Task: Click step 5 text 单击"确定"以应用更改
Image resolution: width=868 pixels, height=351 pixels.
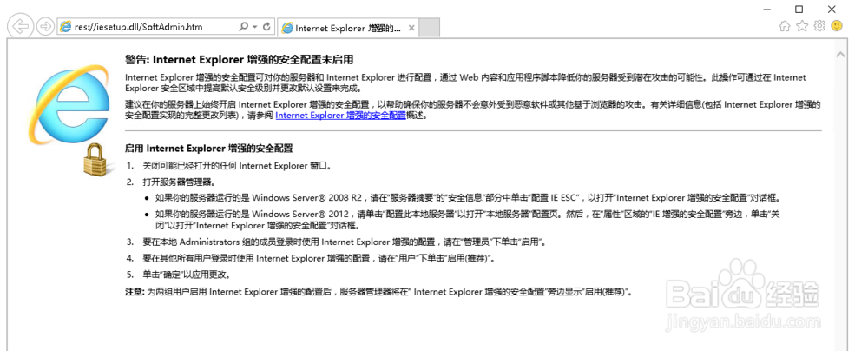Action: coord(187,275)
